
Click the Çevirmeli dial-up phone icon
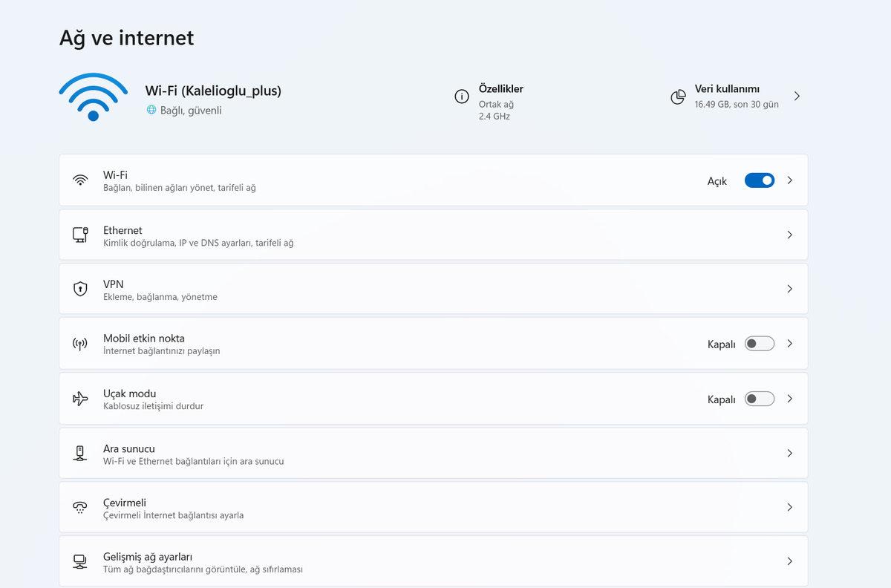(80, 507)
